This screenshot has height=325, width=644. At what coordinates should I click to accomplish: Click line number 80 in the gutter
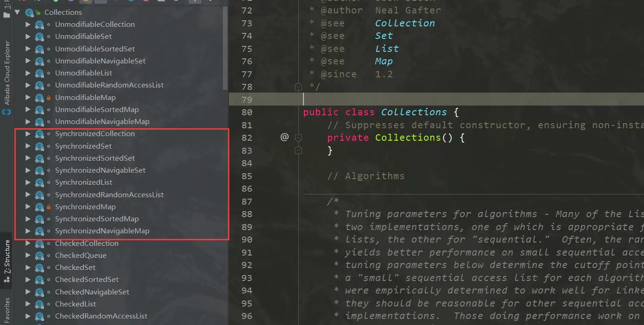(247, 112)
